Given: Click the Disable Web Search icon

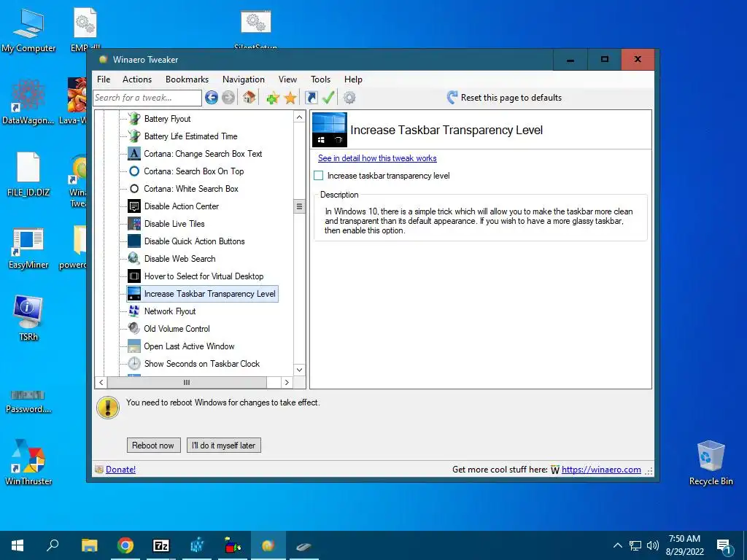Looking at the screenshot, I should 134,259.
